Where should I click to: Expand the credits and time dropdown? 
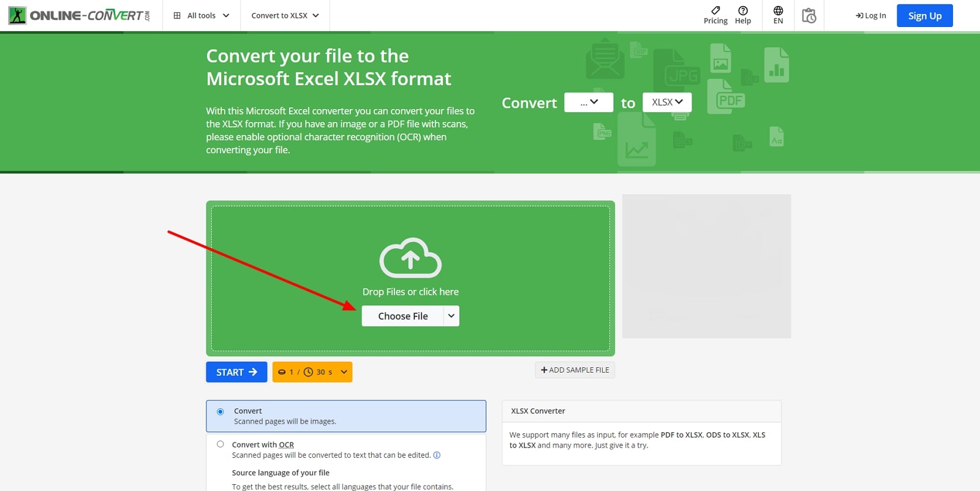pyautogui.click(x=312, y=372)
